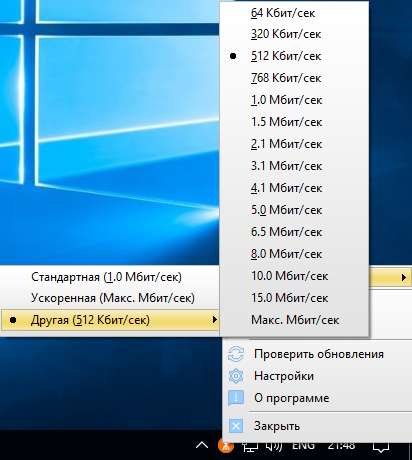Show hidden tray icons chevron

[202, 445]
